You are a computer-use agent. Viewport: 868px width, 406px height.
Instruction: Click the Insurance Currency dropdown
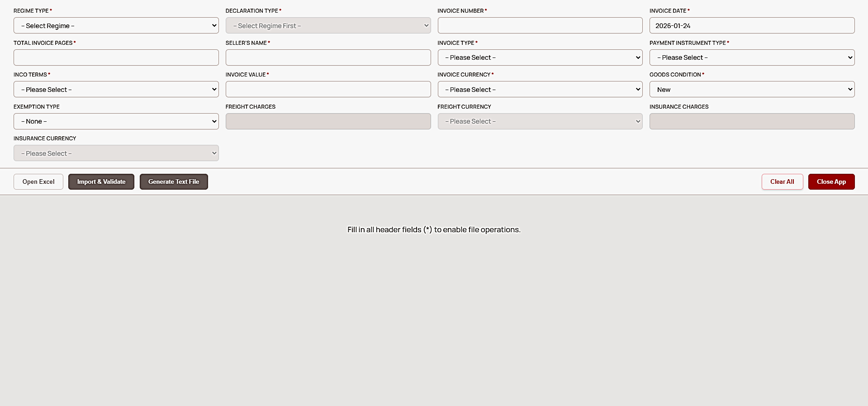click(116, 153)
